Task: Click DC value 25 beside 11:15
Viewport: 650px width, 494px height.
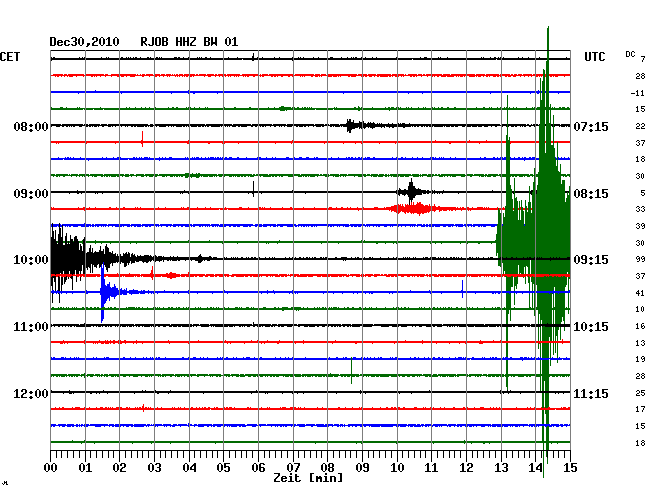Action: click(640, 393)
